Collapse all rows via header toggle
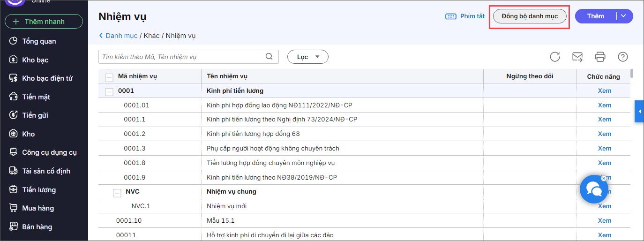 pos(109,77)
